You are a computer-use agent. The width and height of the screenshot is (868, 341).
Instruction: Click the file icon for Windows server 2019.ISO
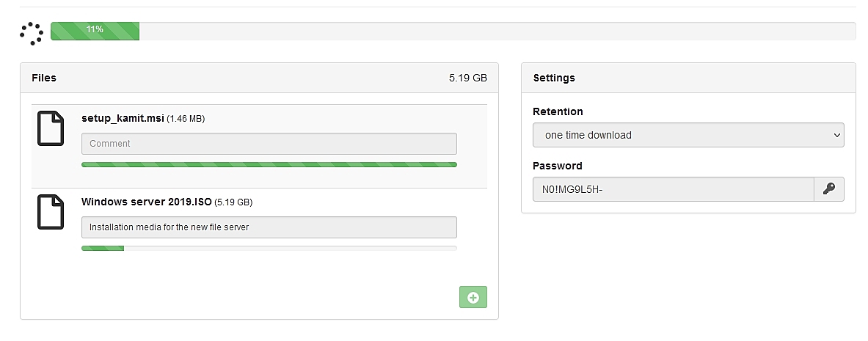(x=51, y=212)
